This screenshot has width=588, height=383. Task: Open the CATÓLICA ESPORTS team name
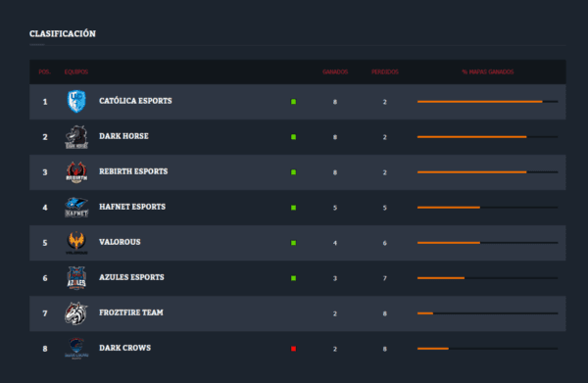pyautogui.click(x=135, y=101)
